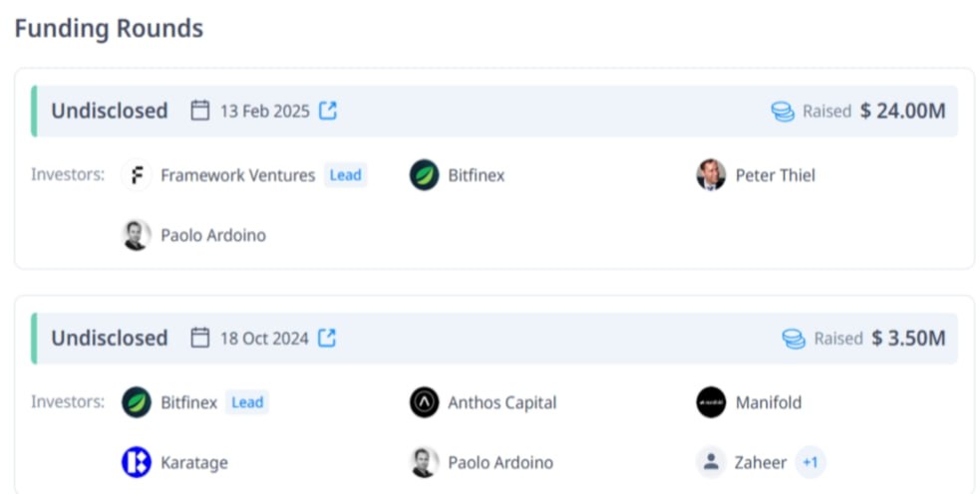The image size is (980, 494).
Task: Click the Karatage blue logo icon
Action: tap(137, 462)
